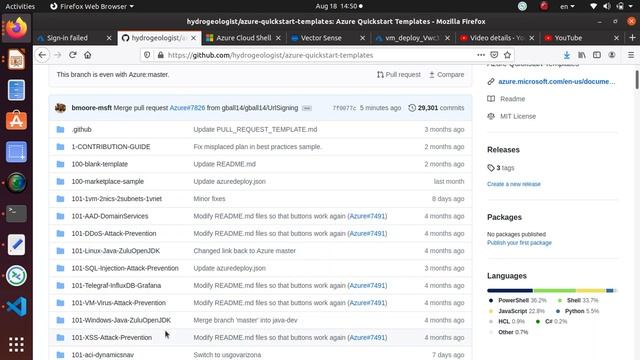
Task: Open the MIT License link
Action: tap(518, 116)
